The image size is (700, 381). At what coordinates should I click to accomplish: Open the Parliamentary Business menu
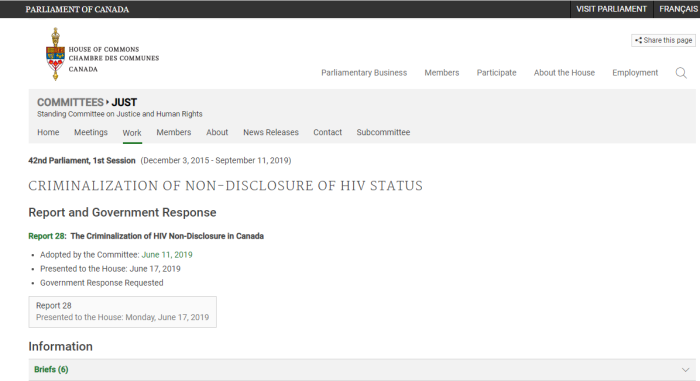pos(364,73)
